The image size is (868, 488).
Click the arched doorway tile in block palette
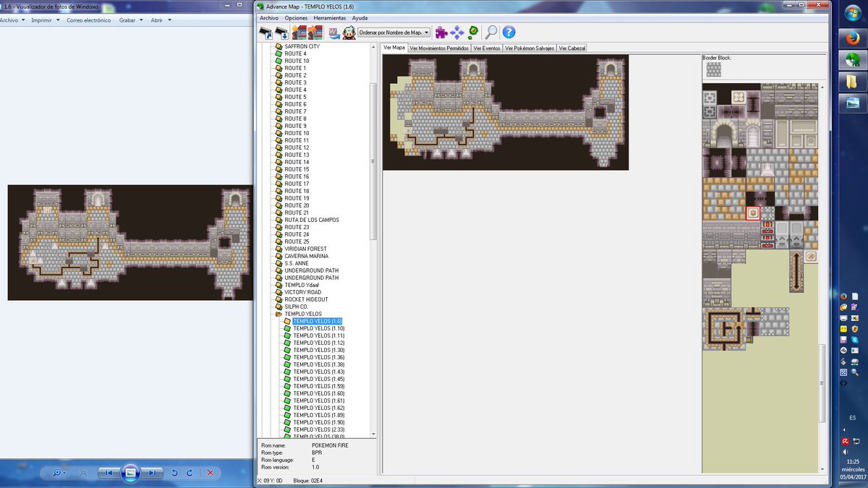tap(724, 134)
